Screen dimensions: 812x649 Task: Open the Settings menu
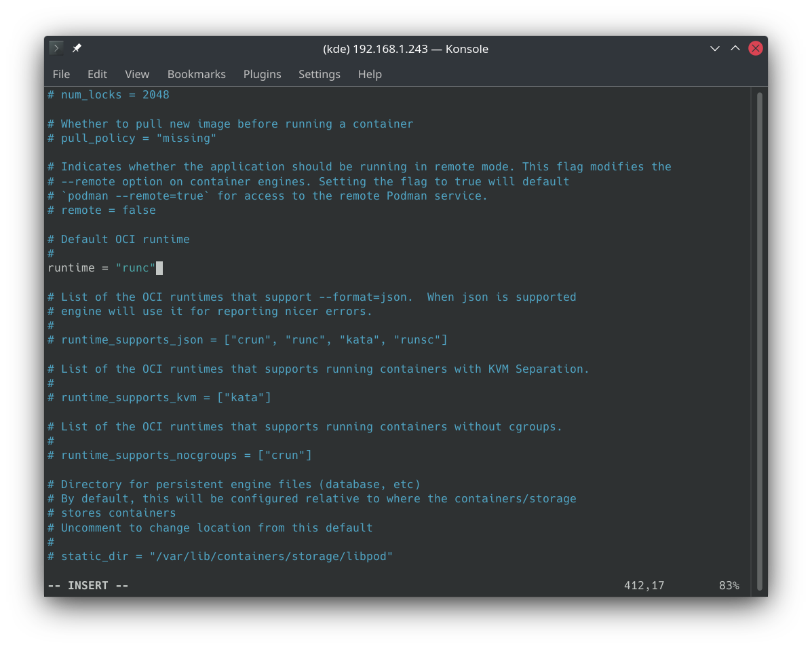319,74
